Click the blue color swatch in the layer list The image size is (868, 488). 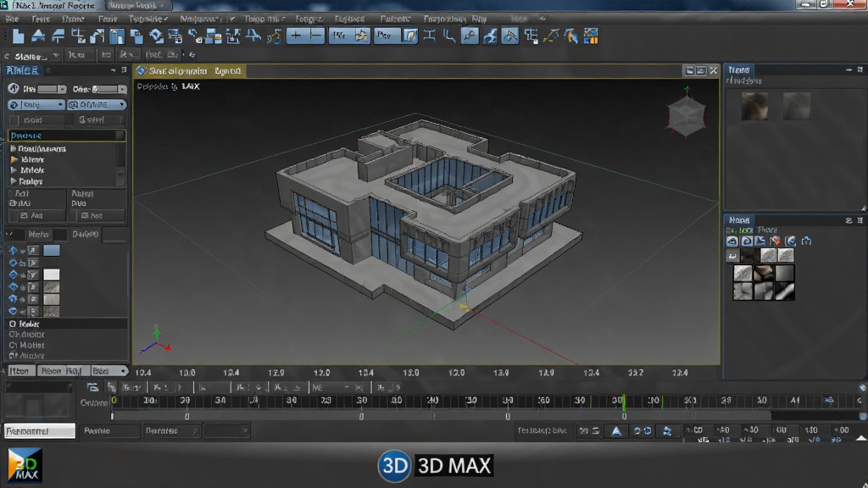click(52, 251)
